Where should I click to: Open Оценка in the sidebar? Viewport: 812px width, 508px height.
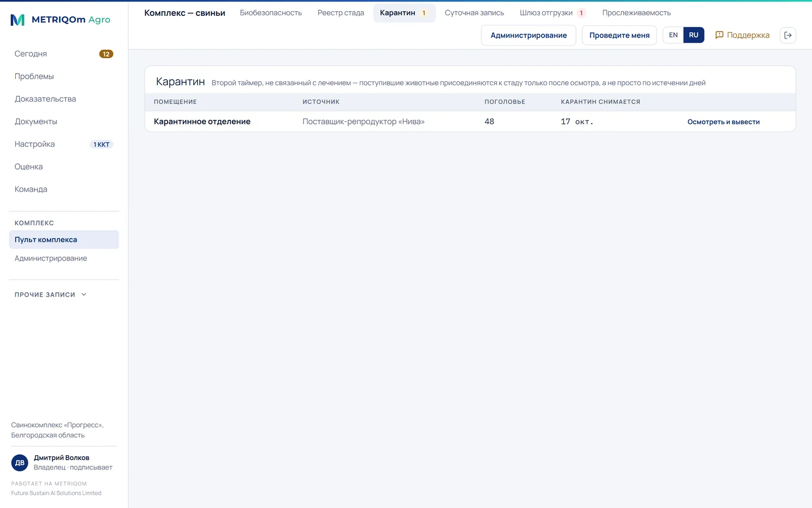tap(64, 167)
